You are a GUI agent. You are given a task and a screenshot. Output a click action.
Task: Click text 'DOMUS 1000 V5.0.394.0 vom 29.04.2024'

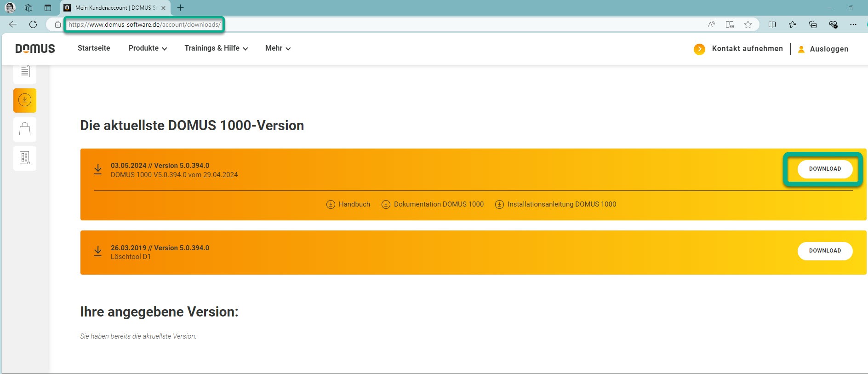[x=174, y=175]
